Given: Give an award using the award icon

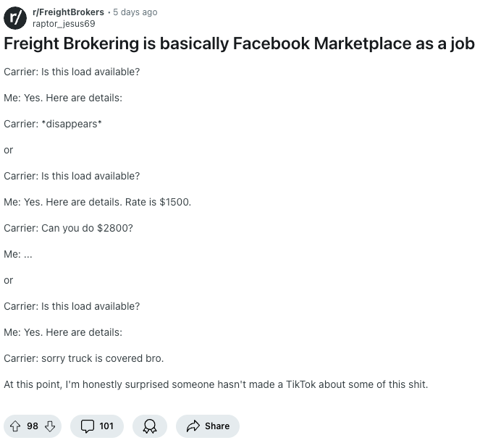Looking at the screenshot, I should pyautogui.click(x=150, y=426).
